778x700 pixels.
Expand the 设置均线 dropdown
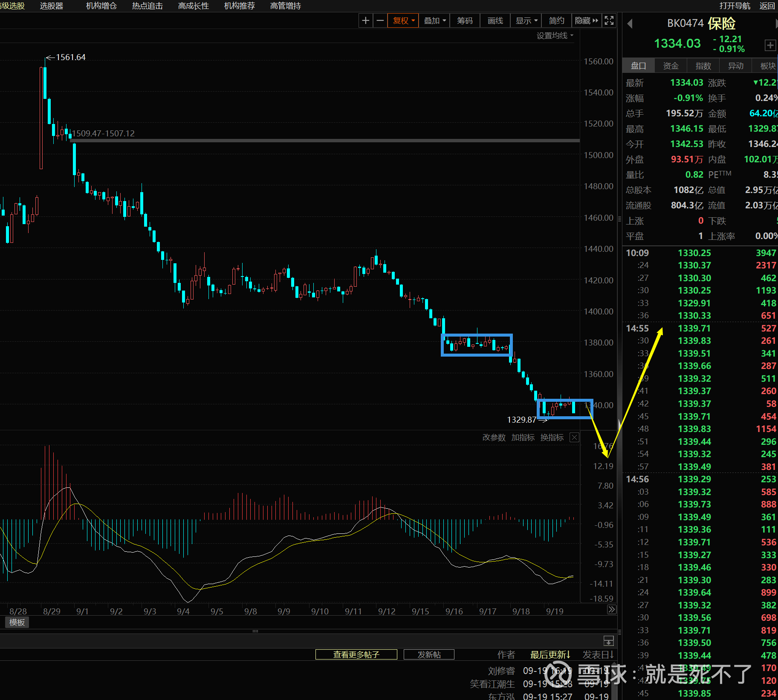point(555,36)
